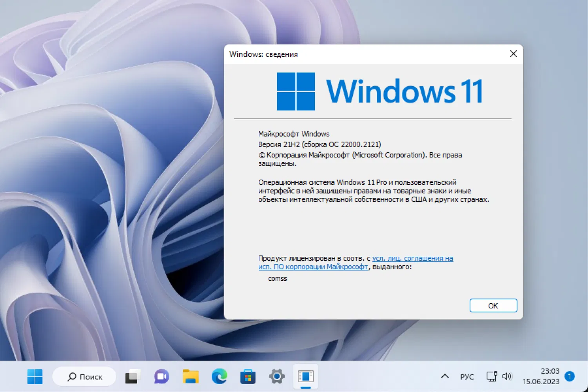
Task: Open File Explorer from the taskbar
Action: tap(190, 376)
